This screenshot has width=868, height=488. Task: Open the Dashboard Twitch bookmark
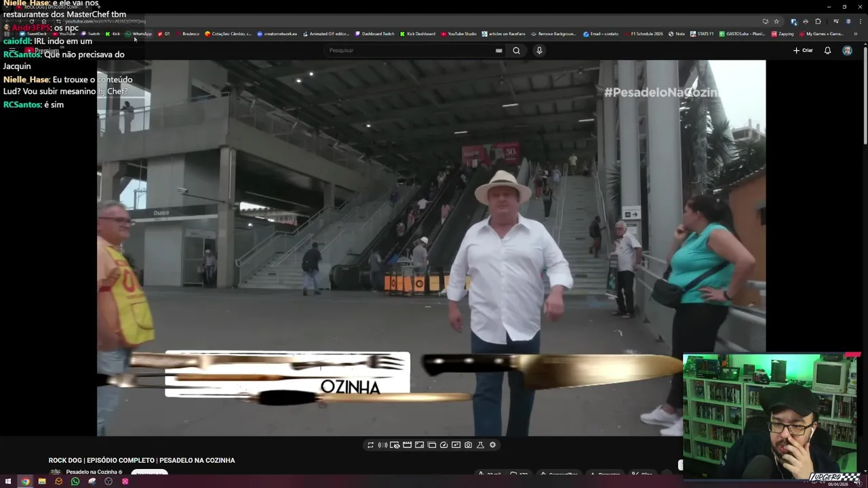(375, 34)
